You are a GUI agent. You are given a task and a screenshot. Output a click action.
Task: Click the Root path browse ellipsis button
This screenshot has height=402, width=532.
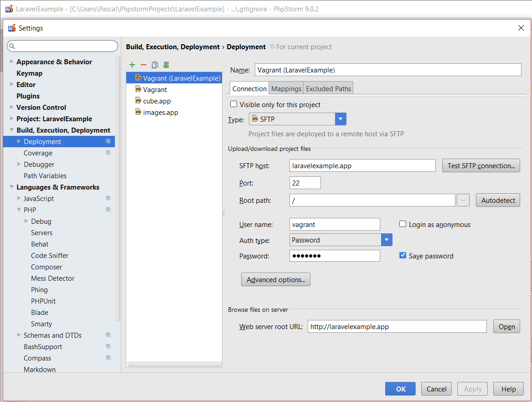pos(463,200)
